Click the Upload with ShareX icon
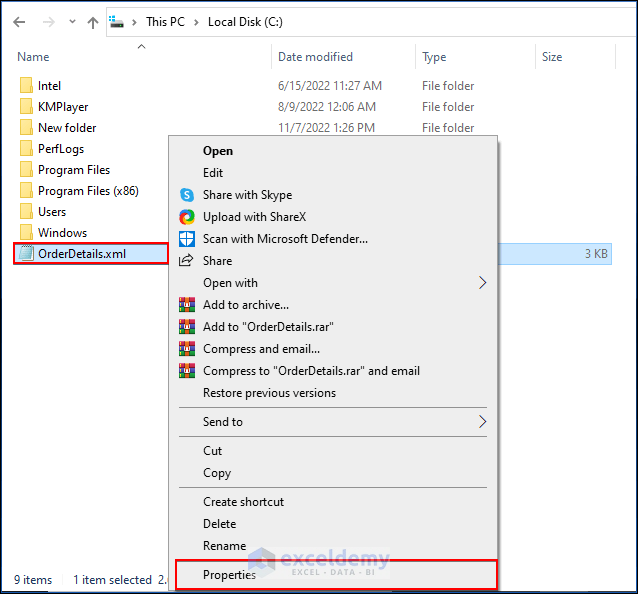Viewport: 638px width, 594px height. 186,217
